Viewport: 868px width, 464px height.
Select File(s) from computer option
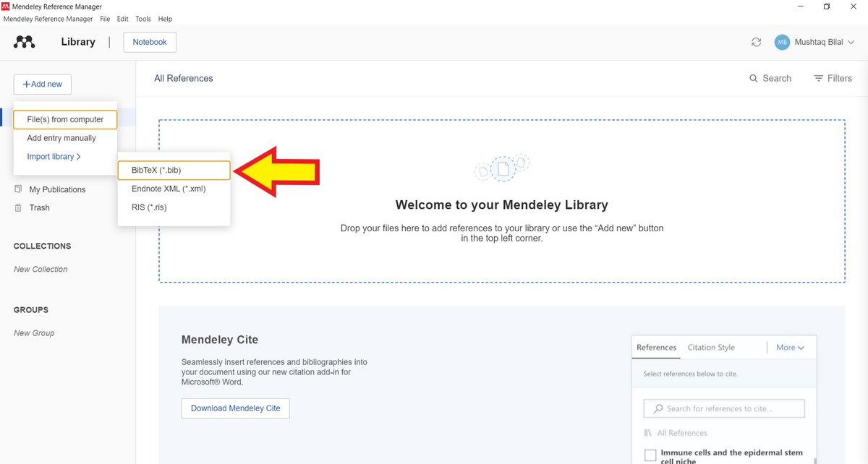65,119
